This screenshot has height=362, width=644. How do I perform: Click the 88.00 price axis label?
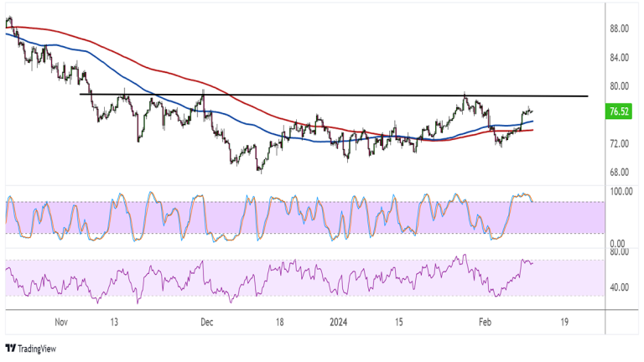click(619, 28)
